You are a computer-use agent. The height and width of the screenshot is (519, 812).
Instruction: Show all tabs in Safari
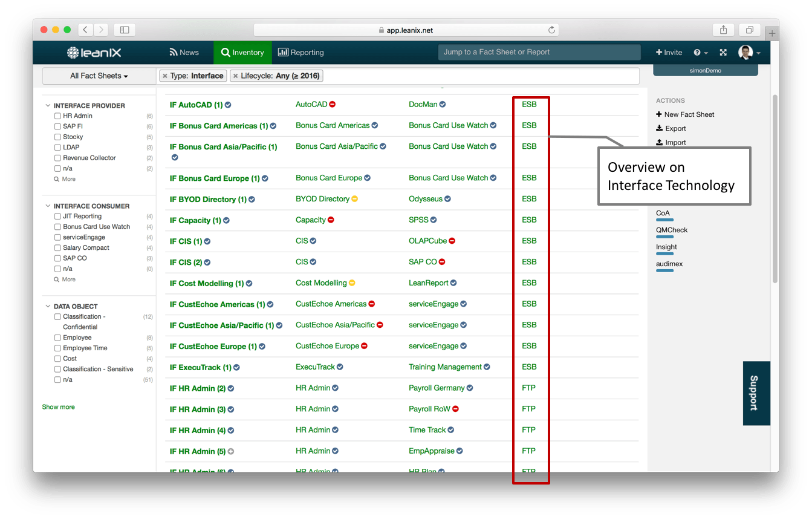[750, 30]
